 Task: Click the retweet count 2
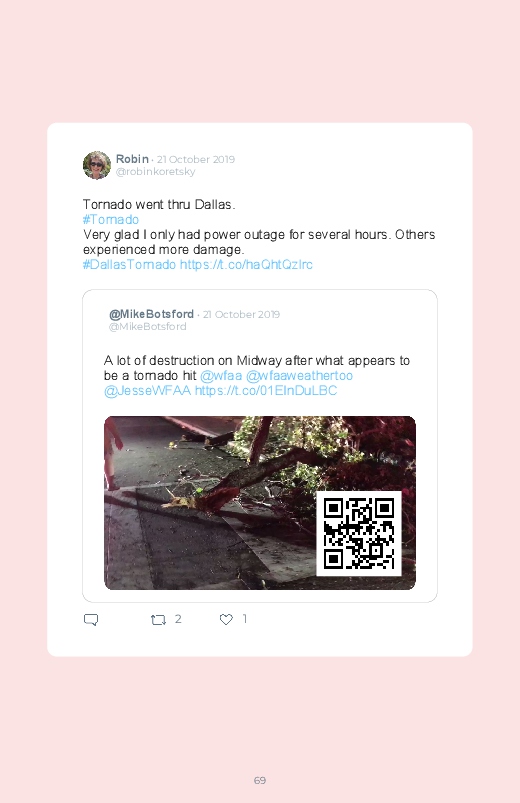tap(178, 619)
